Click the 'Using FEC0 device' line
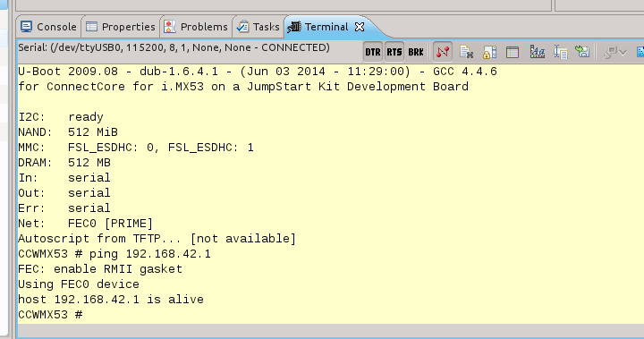Viewport: 644px width, 339px height. click(79, 284)
